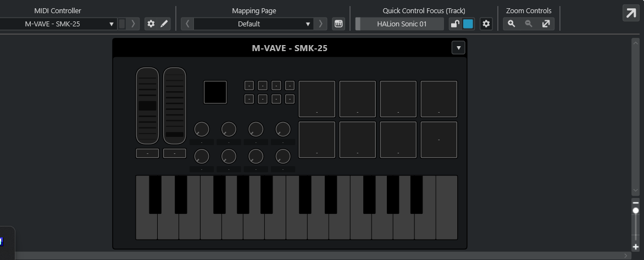This screenshot has height=260, width=644.
Task: Open the Mapping Assistant grid icon
Action: pyautogui.click(x=338, y=24)
